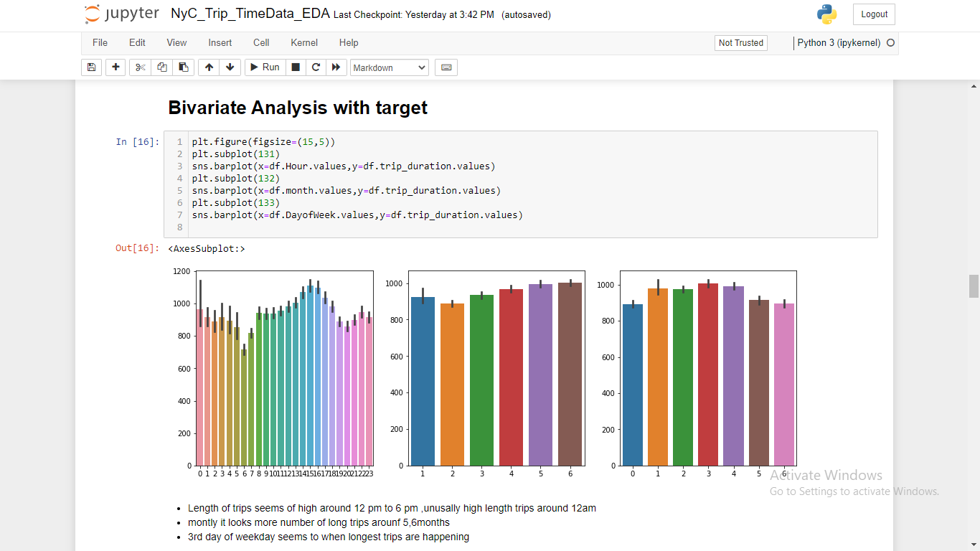This screenshot has width=980, height=551.
Task: Copy the selected cell with the copy icon
Action: pos(161,67)
